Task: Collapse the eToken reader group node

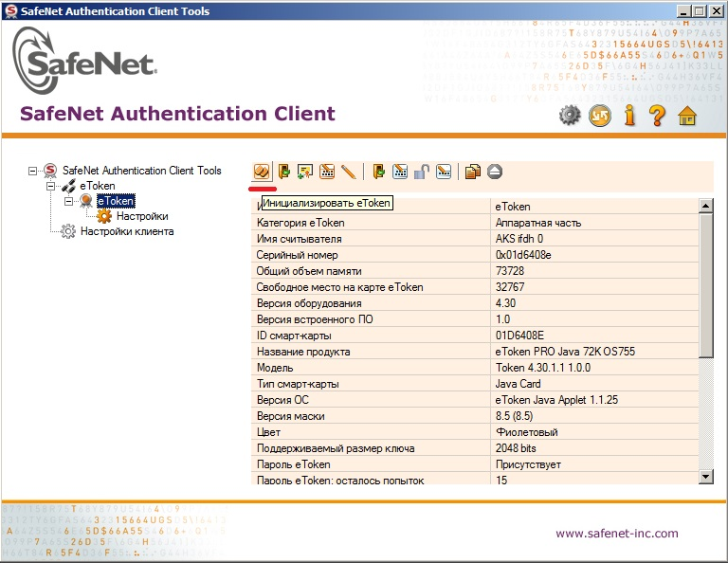Action: click(50, 186)
